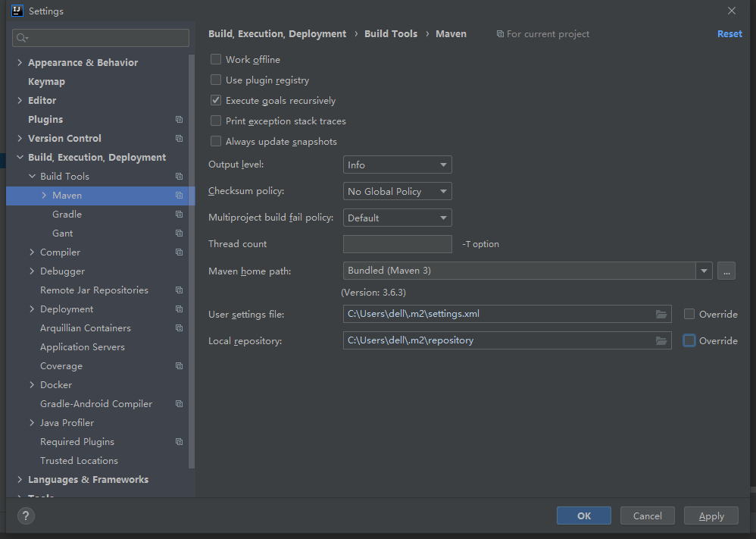The image size is (756, 539).
Task: Open the Checksum policy dropdown
Action: click(397, 192)
